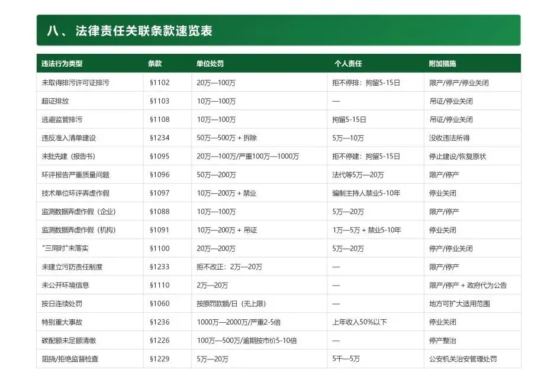Click the cell 地方可扩大适用范围

click(460, 304)
